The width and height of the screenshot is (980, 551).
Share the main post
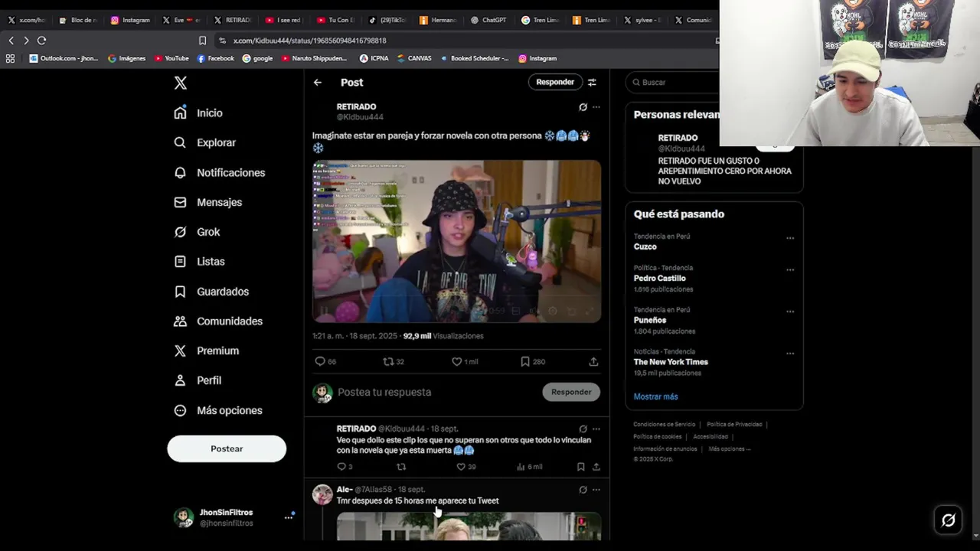click(x=593, y=361)
